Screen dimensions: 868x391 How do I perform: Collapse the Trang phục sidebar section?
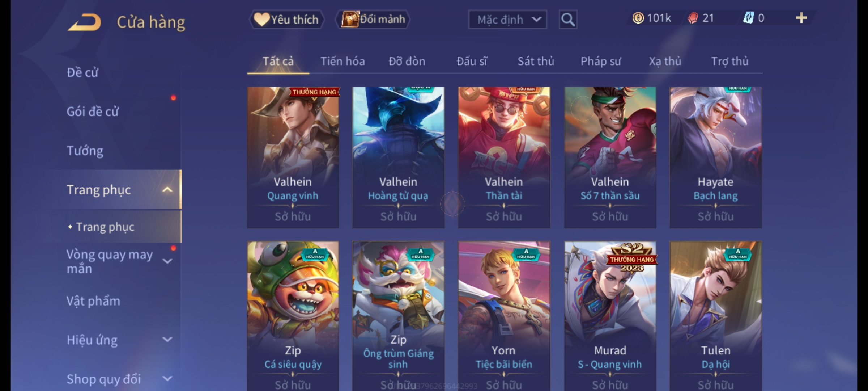click(x=167, y=190)
